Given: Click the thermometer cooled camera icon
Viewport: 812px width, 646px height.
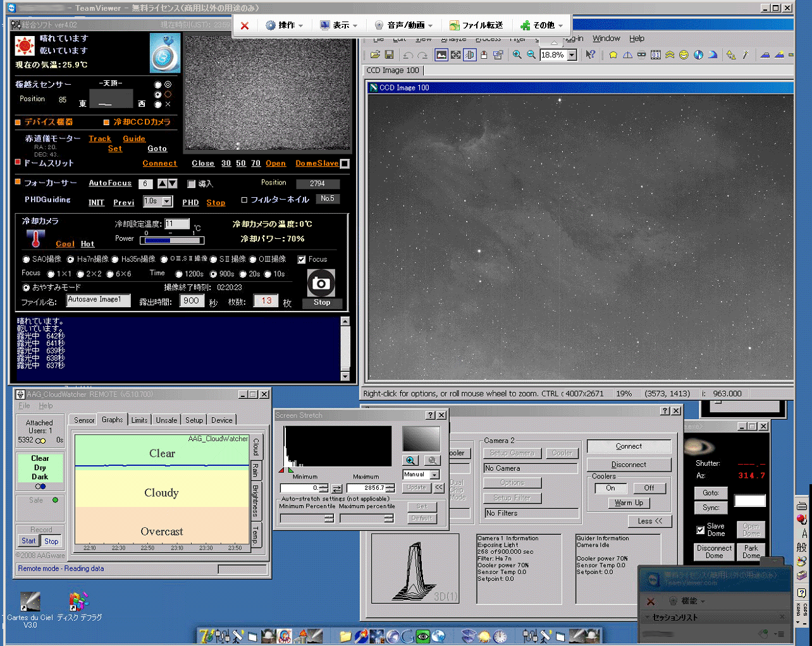Looking at the screenshot, I should [36, 238].
